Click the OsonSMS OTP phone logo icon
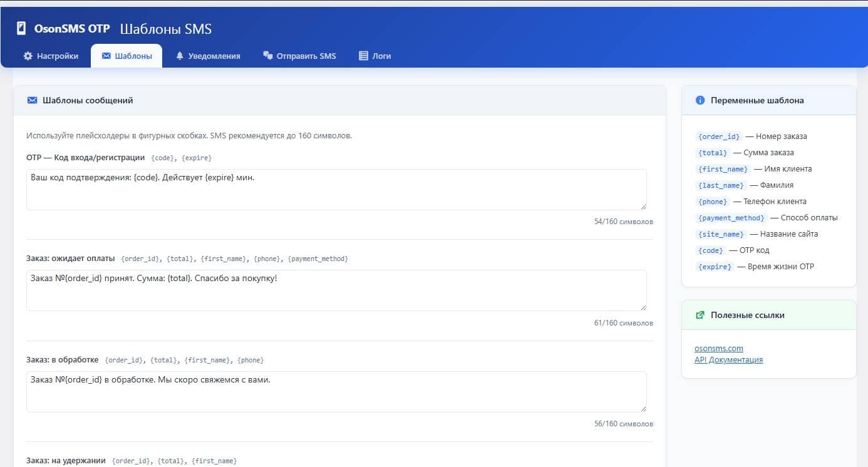868x467 pixels. [x=21, y=28]
